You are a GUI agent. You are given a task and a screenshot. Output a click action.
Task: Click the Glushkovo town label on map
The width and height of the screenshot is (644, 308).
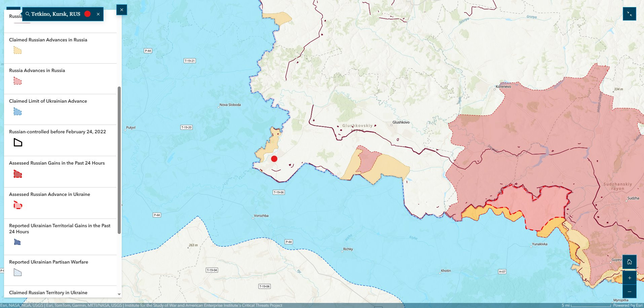tap(401, 123)
